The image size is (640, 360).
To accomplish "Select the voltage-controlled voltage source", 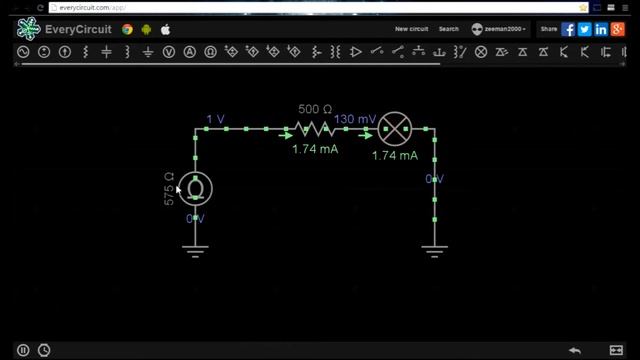I will (231, 52).
